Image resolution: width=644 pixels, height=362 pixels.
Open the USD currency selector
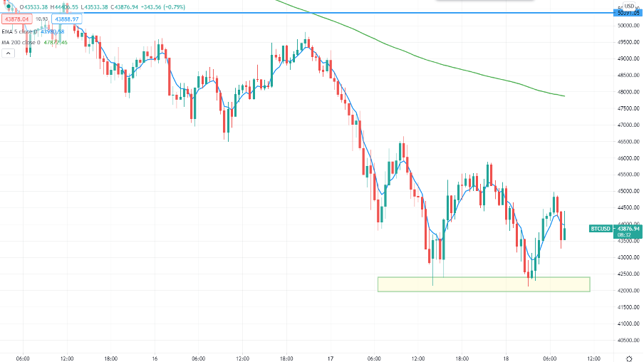[629, 6]
